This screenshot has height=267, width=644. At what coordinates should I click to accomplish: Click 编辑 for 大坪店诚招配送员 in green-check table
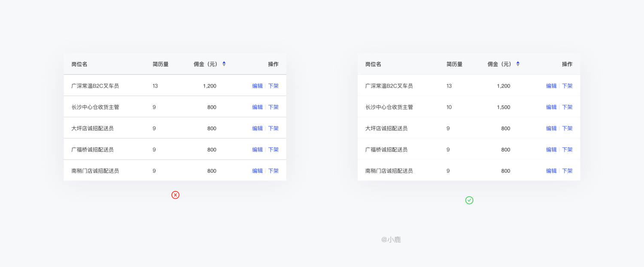tap(551, 128)
